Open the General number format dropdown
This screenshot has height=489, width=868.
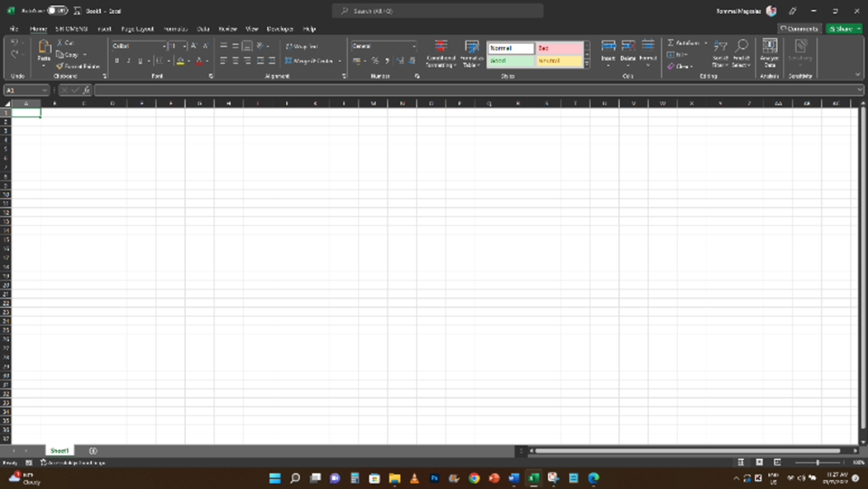tap(413, 46)
